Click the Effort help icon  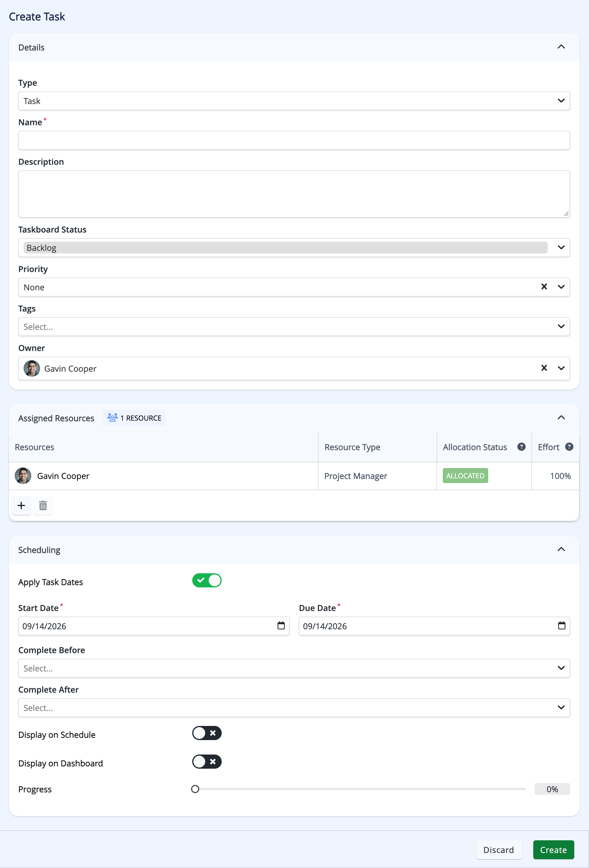pyautogui.click(x=569, y=447)
